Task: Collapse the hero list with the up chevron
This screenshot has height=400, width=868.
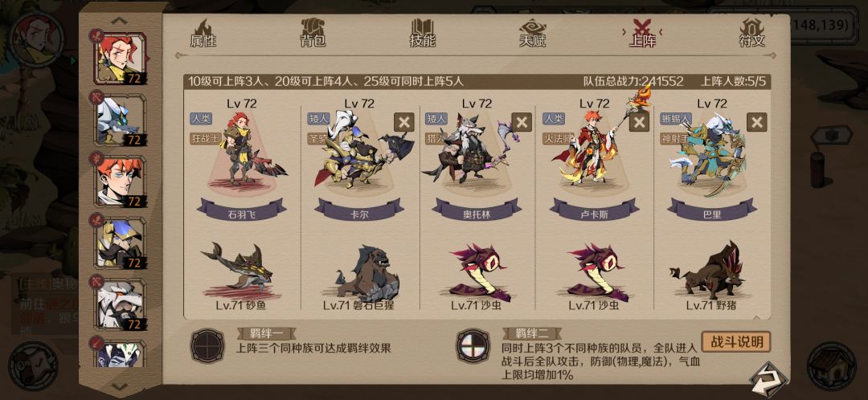Action: pos(120,21)
